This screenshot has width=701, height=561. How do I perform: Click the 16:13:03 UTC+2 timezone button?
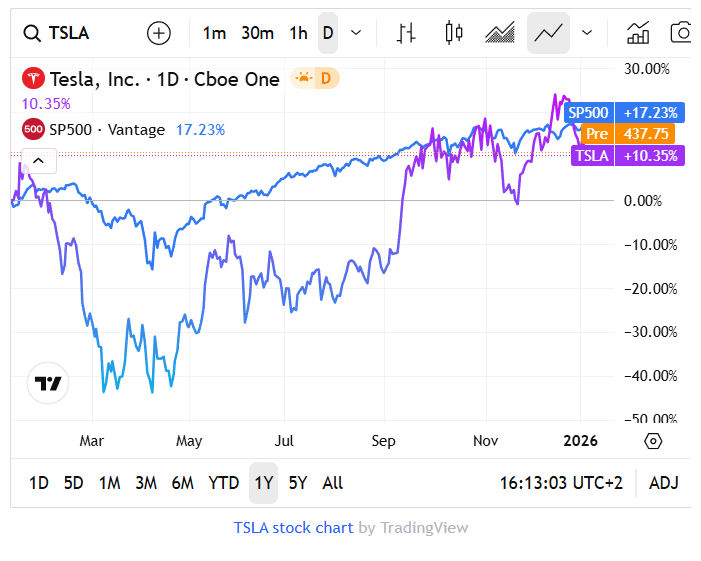point(561,483)
